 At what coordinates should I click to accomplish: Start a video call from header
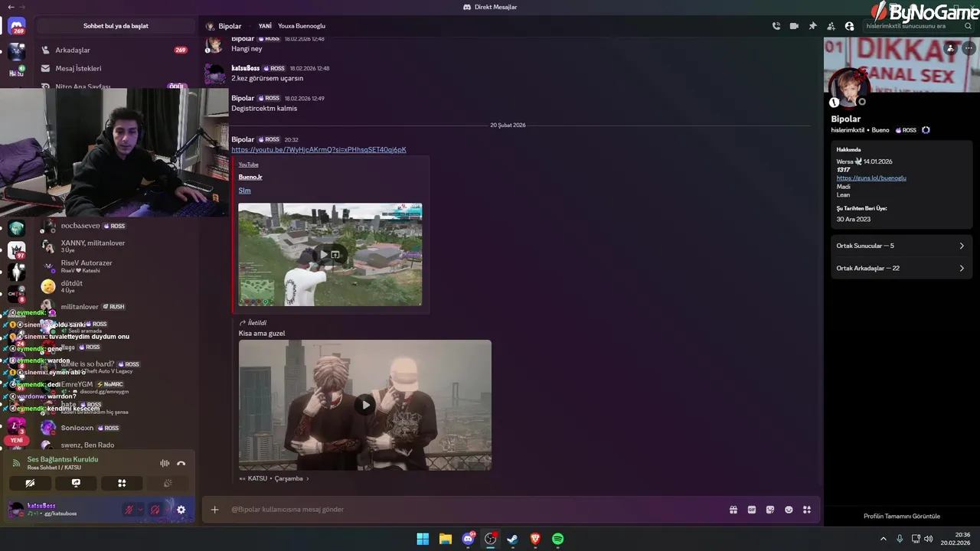tap(794, 26)
